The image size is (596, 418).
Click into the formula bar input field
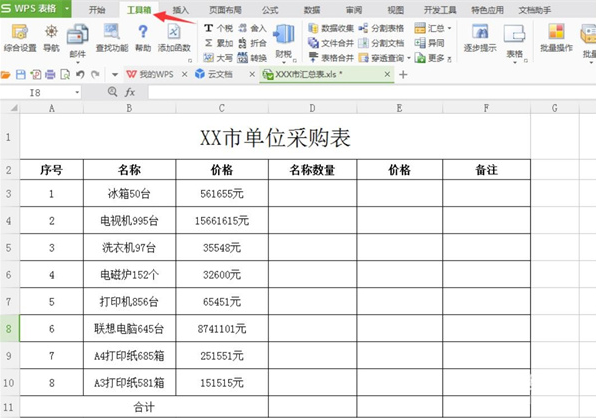[x=371, y=92]
